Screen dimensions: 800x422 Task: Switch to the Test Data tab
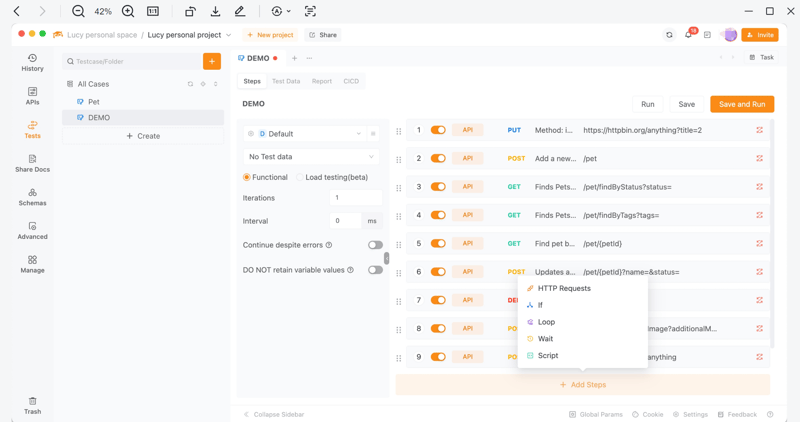click(286, 81)
